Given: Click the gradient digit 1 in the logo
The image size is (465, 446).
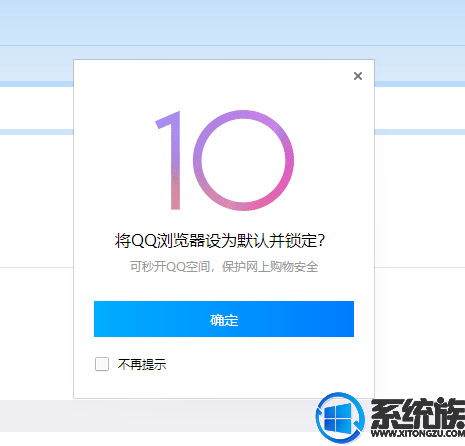Looking at the screenshot, I should click(169, 160).
